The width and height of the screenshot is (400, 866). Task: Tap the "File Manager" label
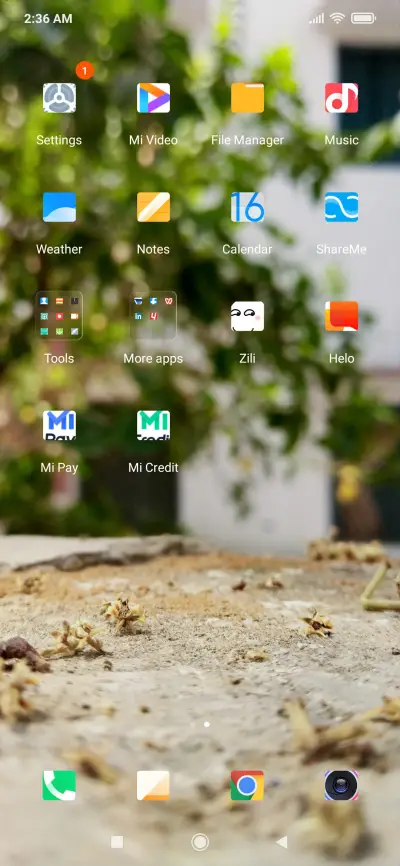pos(247,140)
